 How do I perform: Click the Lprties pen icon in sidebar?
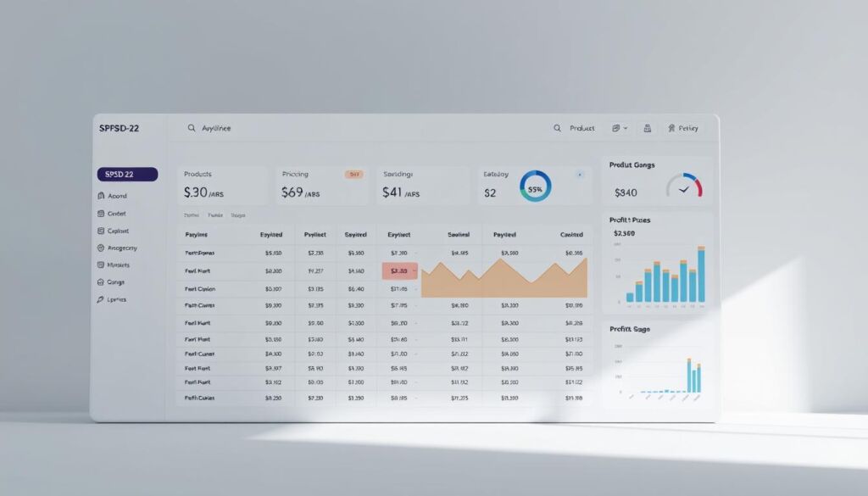tap(100, 298)
